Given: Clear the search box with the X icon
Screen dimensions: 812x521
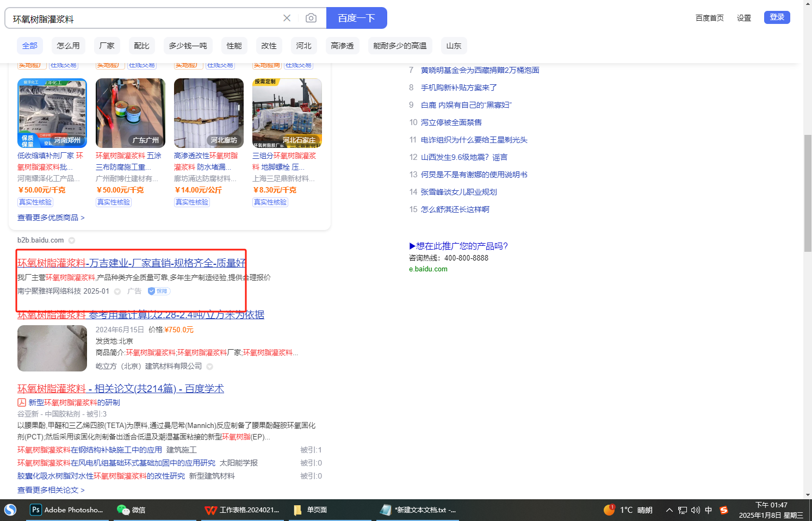Looking at the screenshot, I should tap(287, 18).
